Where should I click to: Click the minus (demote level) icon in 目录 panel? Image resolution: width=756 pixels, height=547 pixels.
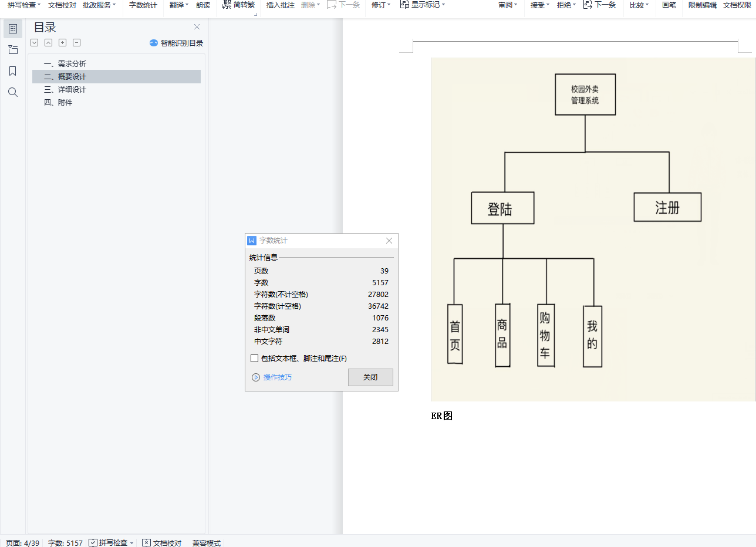point(76,43)
